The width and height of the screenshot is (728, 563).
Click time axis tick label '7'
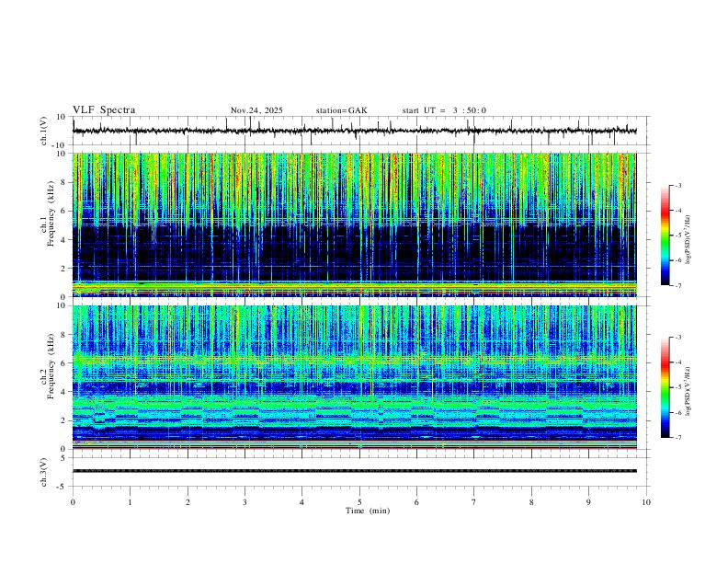[474, 502]
